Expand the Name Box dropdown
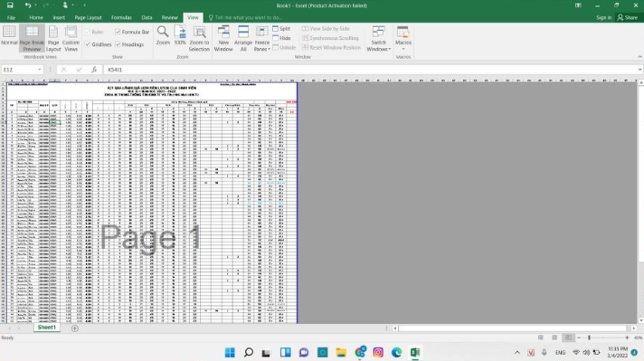This screenshot has height=361, width=644. (40, 70)
